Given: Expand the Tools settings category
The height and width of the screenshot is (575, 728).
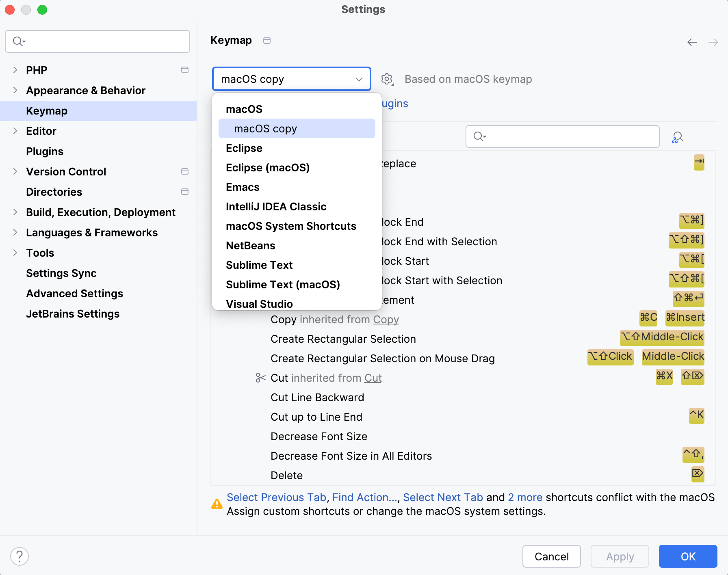Looking at the screenshot, I should pos(15,253).
